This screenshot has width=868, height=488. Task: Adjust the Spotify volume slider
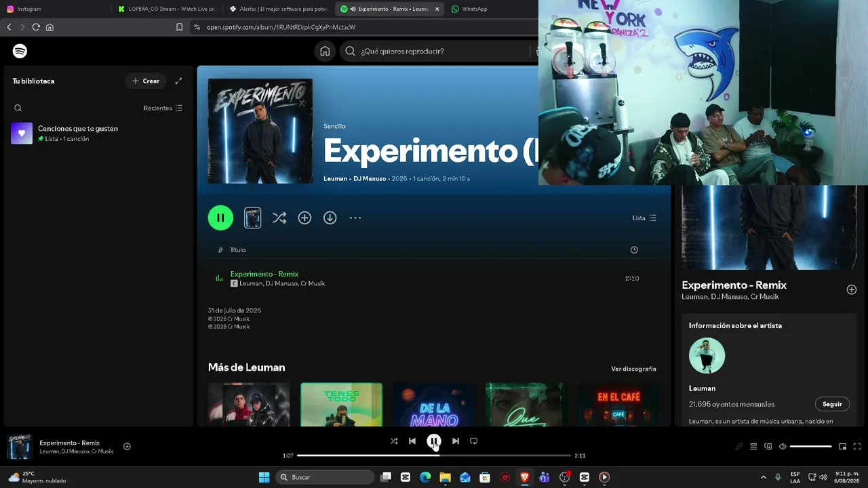(x=810, y=447)
